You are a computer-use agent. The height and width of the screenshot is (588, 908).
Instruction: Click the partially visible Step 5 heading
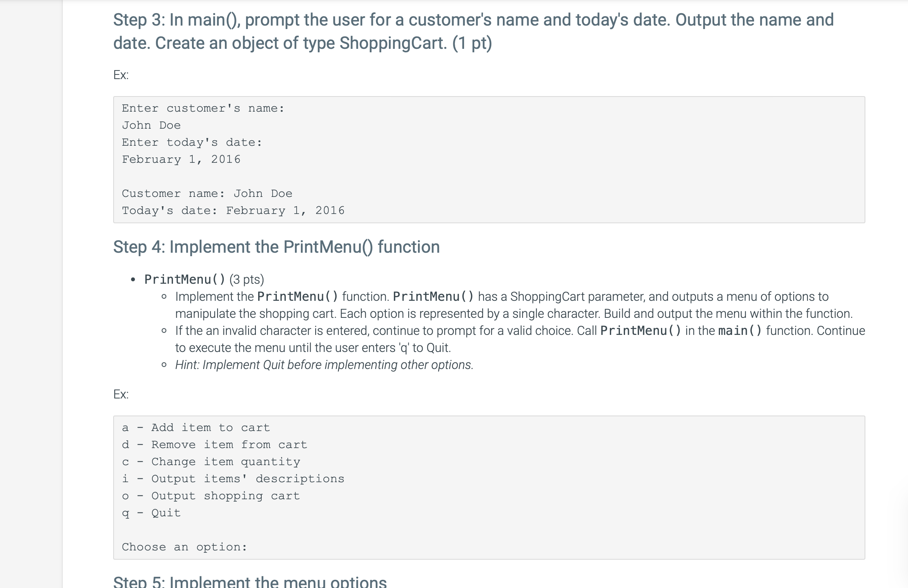250,581
